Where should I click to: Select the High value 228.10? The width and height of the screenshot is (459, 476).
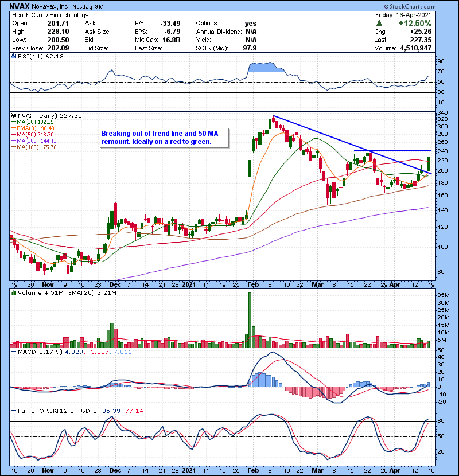[x=58, y=32]
